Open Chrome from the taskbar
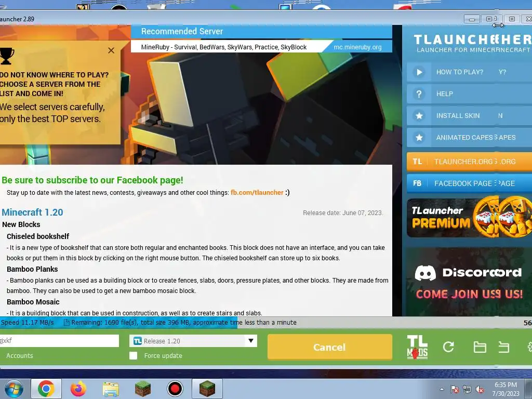Screen dimensions: 532x399 46,389
